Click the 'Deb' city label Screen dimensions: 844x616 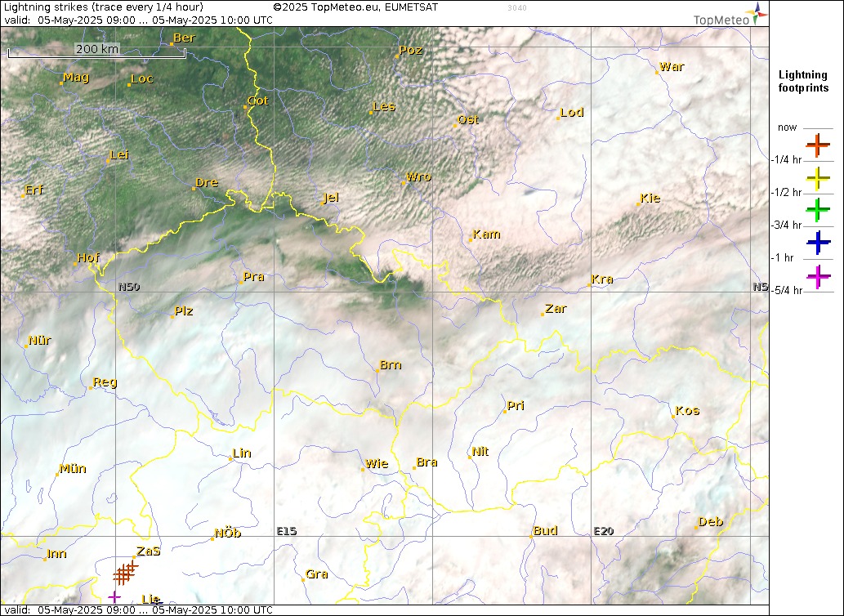(x=711, y=522)
